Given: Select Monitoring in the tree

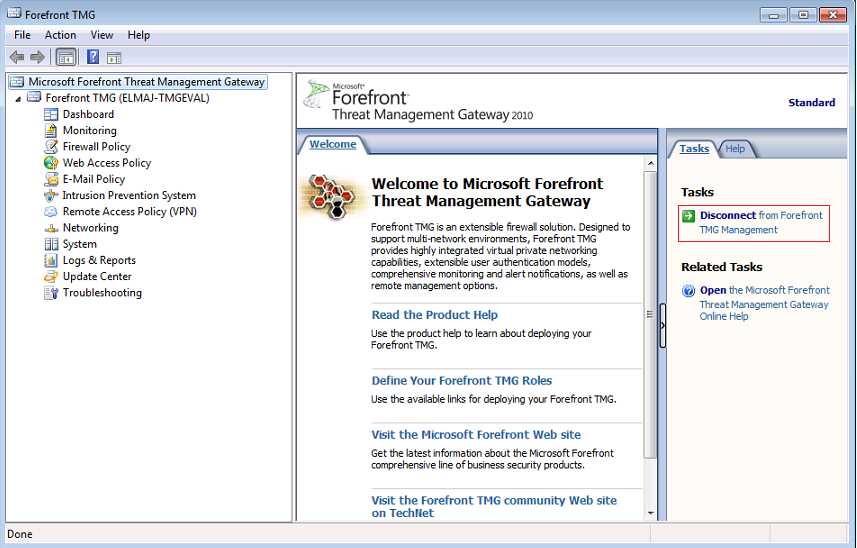Looking at the screenshot, I should point(90,130).
